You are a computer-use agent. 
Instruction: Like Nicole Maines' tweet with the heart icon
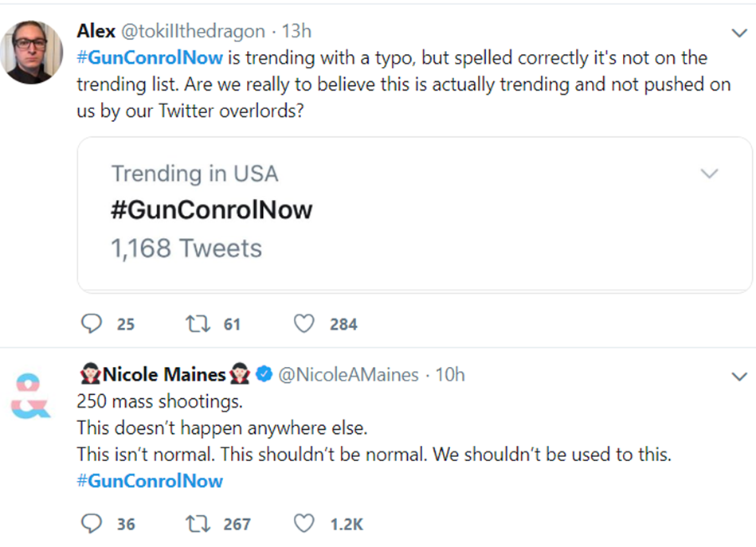pyautogui.click(x=304, y=523)
